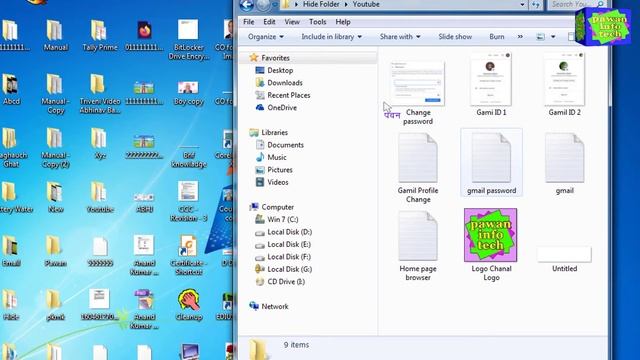The width and height of the screenshot is (640, 360).
Task: Select the New folder on desktop
Action: (x=55, y=198)
